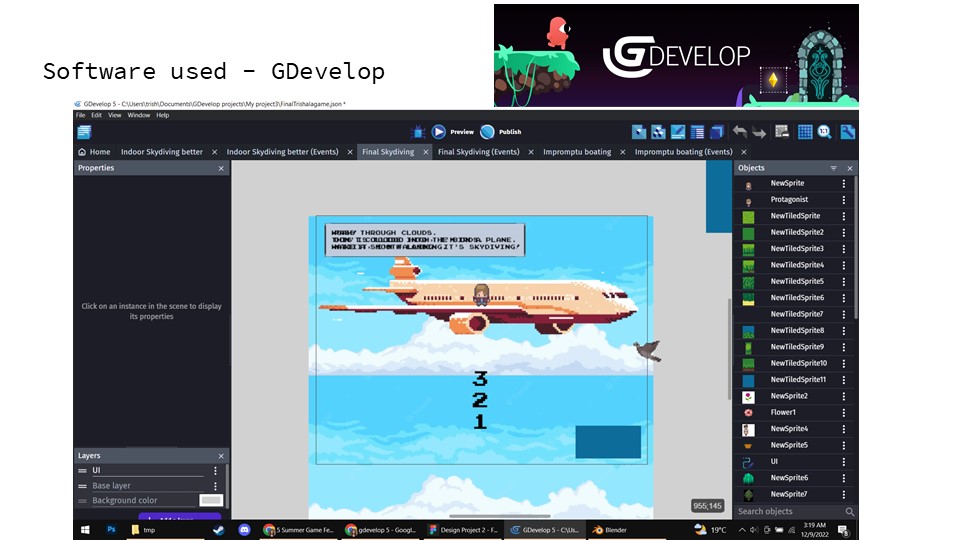Screen dimensions: 960x540
Task: Open the instances list icon
Action: coord(697,132)
